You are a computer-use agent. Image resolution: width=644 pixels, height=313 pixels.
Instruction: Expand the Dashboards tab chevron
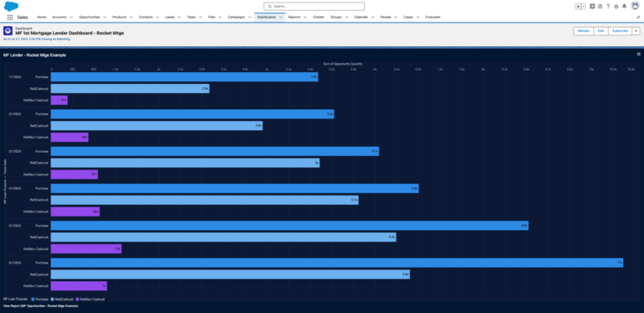(x=281, y=18)
